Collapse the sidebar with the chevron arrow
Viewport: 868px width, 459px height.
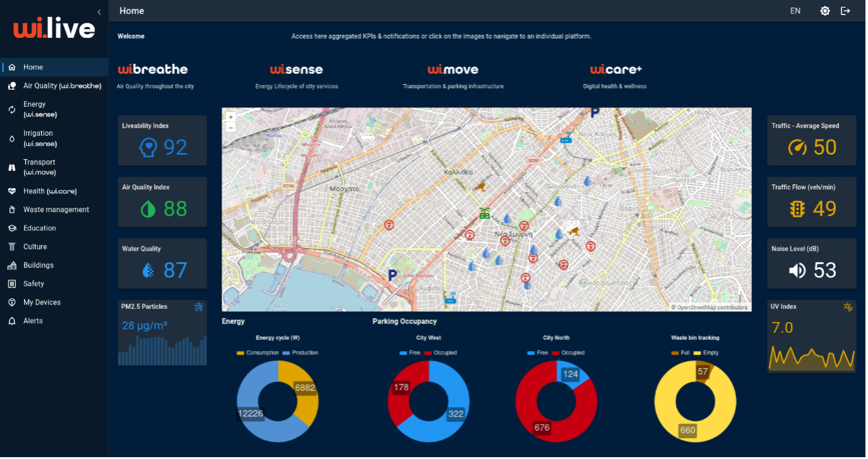click(99, 12)
